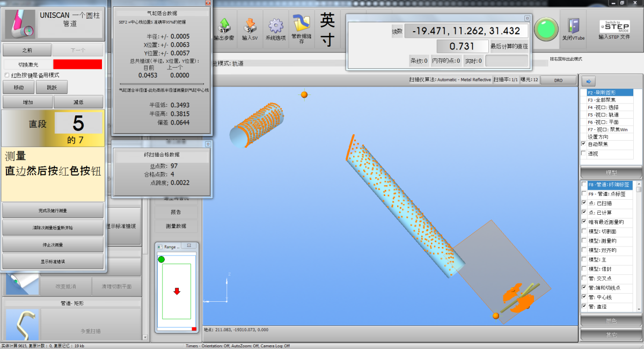Click the DRO button
Viewport: 644px width, 349px height.
(x=558, y=80)
